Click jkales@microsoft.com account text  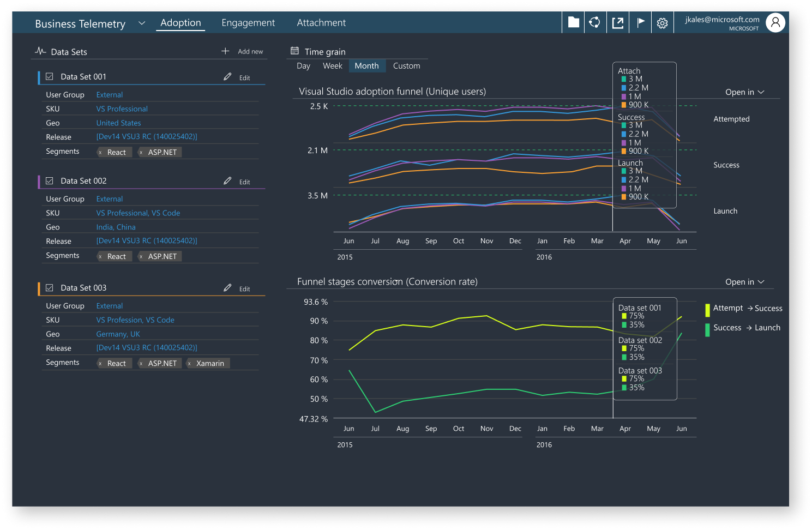723,20
